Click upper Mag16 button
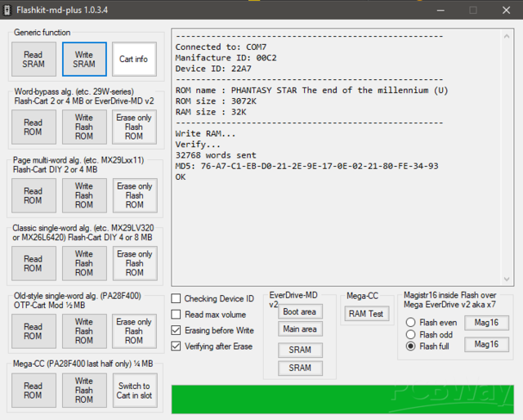 [487, 323]
